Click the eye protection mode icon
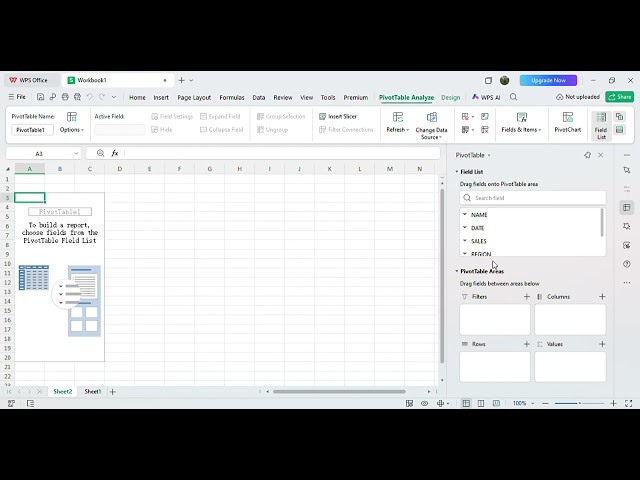640x480 pixels. (424, 403)
